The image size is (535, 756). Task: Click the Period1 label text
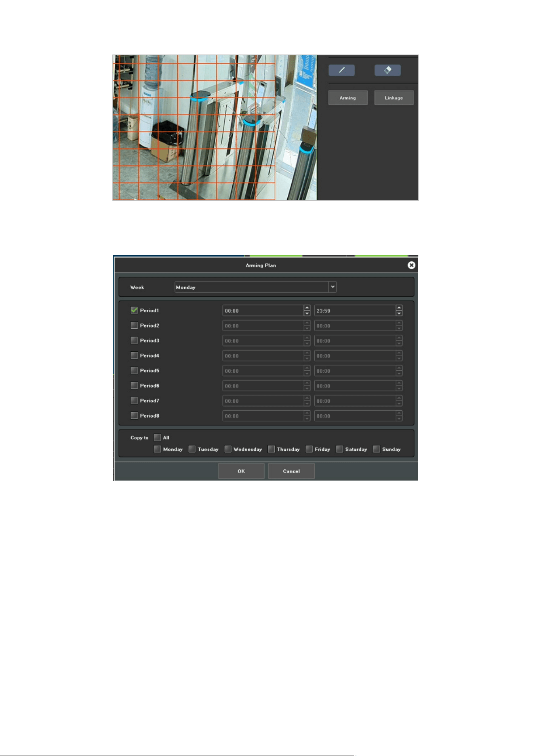[x=150, y=310]
